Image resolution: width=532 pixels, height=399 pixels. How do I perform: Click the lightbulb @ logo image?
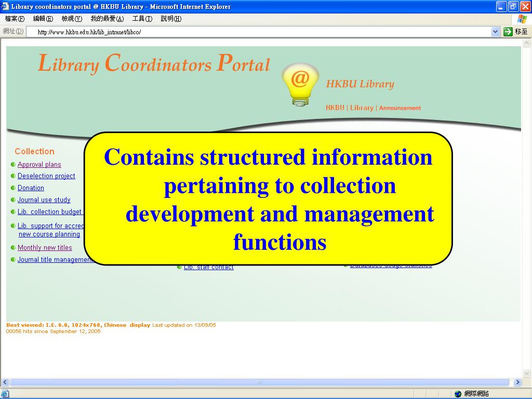coord(300,85)
